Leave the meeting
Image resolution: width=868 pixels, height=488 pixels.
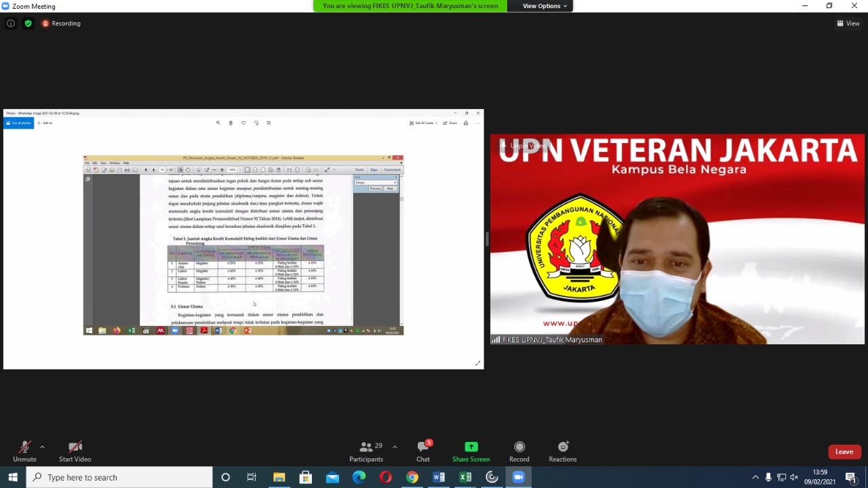point(844,452)
